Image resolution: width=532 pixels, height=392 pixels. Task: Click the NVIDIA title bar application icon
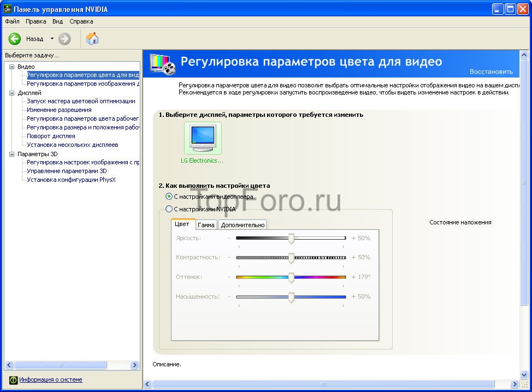[x=7, y=9]
